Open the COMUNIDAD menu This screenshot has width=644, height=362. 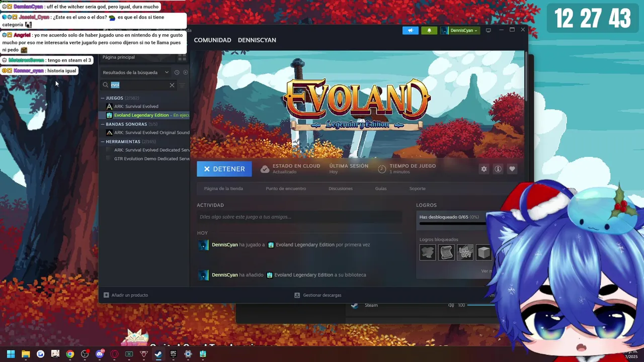[x=212, y=40]
